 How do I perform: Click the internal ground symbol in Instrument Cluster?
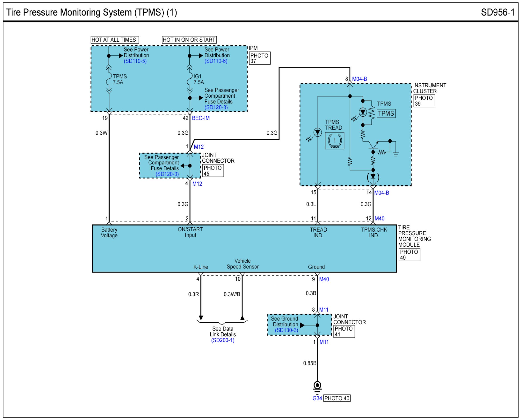tap(396, 154)
